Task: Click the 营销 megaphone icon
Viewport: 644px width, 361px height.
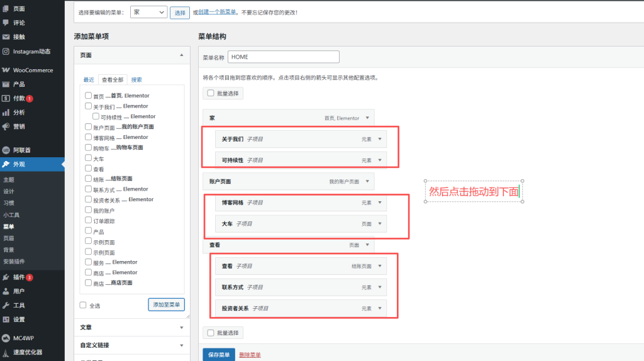Action: (x=6, y=126)
